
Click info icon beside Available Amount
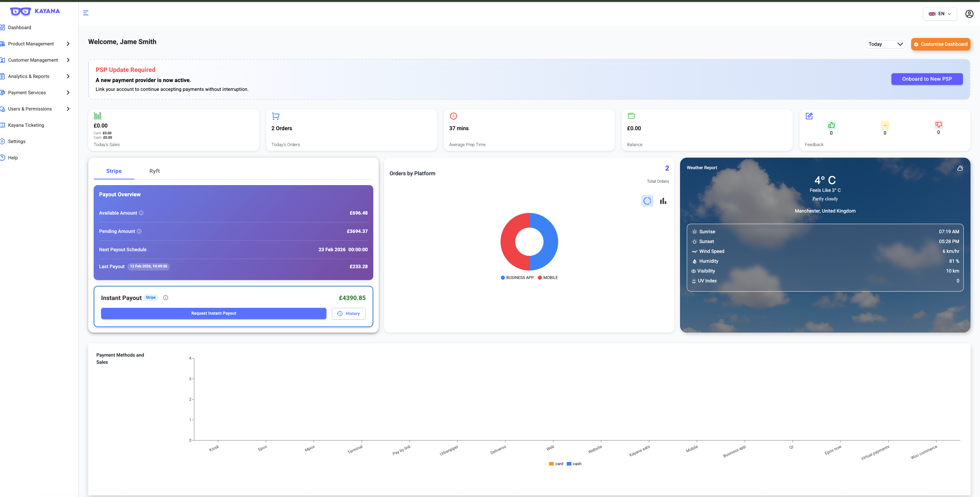(x=141, y=213)
